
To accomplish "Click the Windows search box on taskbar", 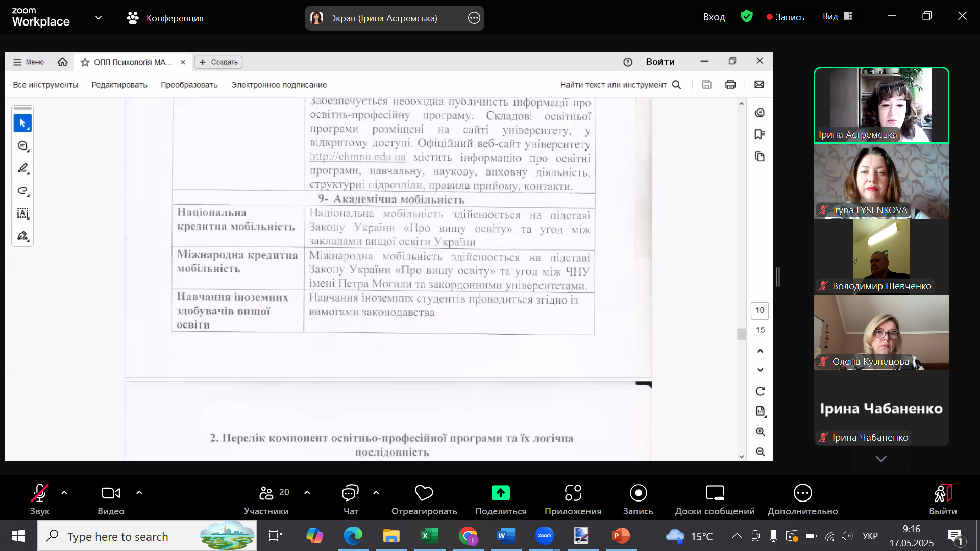I will (117, 536).
